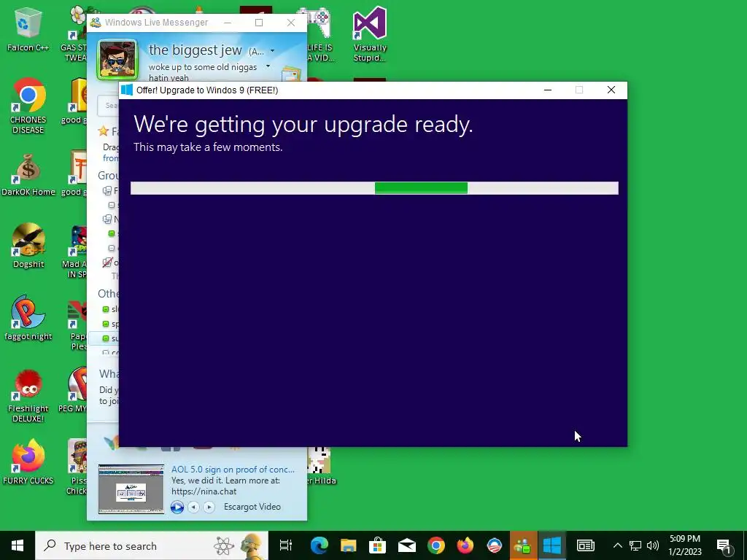Click the 'We're getting your upgrade ready.' heading
The width and height of the screenshot is (747, 560).
(303, 124)
